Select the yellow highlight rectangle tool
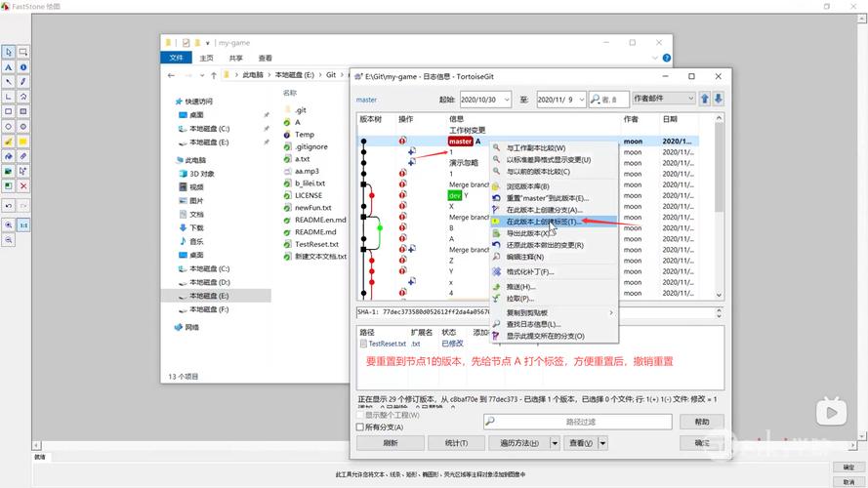 [23, 142]
